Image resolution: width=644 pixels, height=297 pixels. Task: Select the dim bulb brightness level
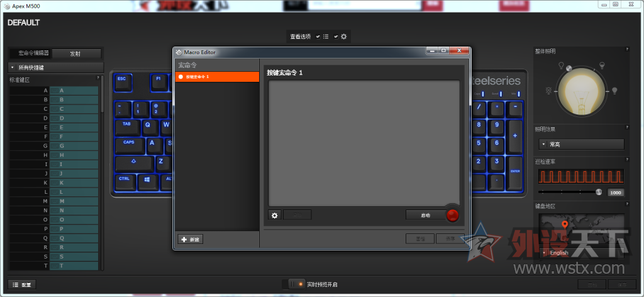click(x=561, y=65)
